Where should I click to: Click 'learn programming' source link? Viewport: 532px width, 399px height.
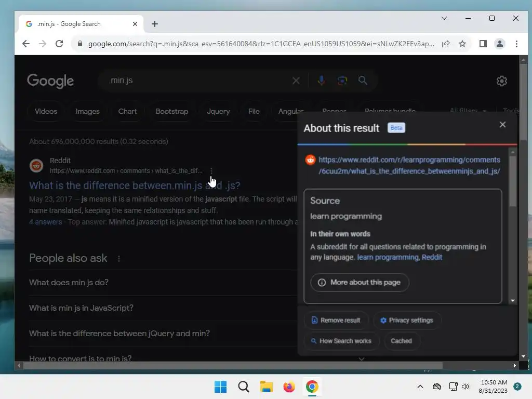coord(388,258)
